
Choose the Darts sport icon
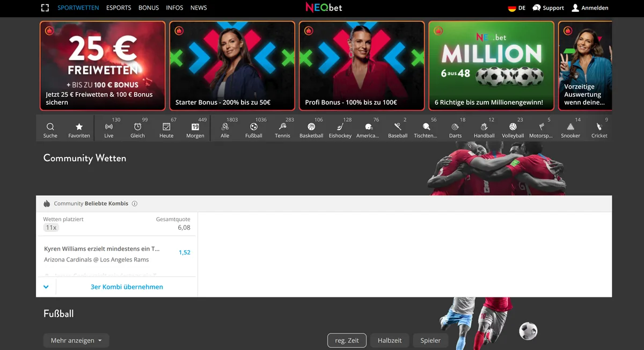click(455, 127)
